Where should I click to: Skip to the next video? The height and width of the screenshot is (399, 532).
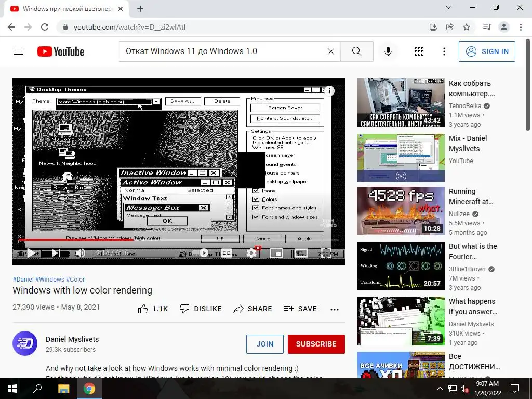[56, 253]
